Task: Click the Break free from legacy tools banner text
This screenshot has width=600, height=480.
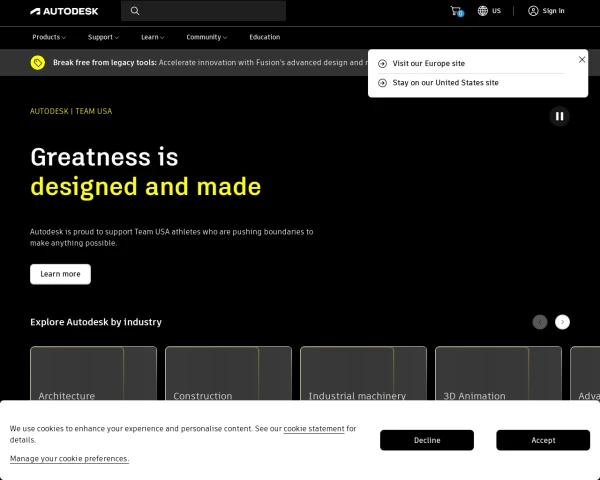Action: 105,62
